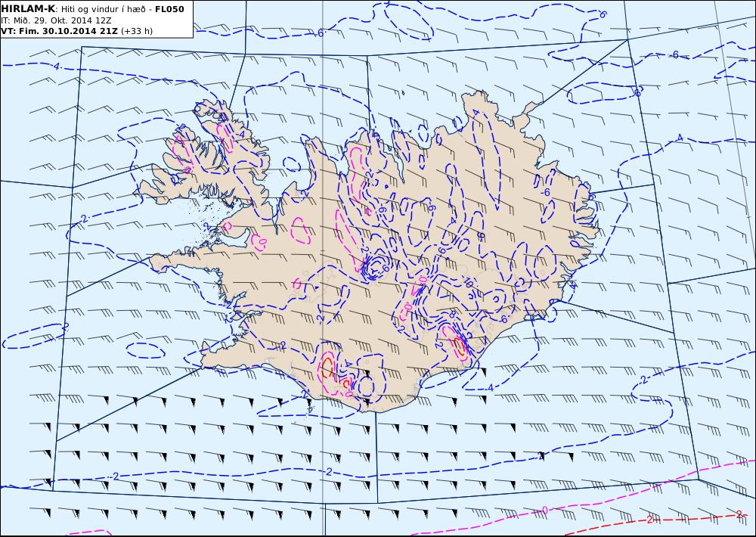
Task: Click the '(+33 h)' forecast offset text
Action: tap(136, 31)
